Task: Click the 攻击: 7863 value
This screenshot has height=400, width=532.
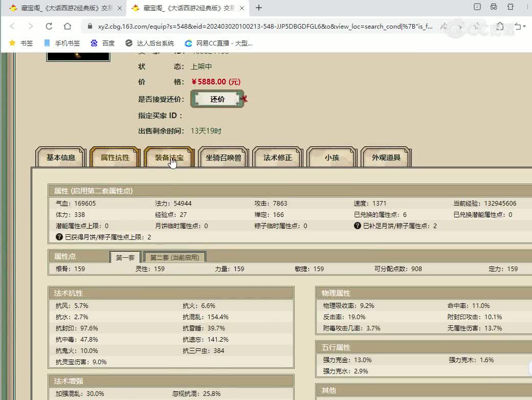Action: (271, 203)
